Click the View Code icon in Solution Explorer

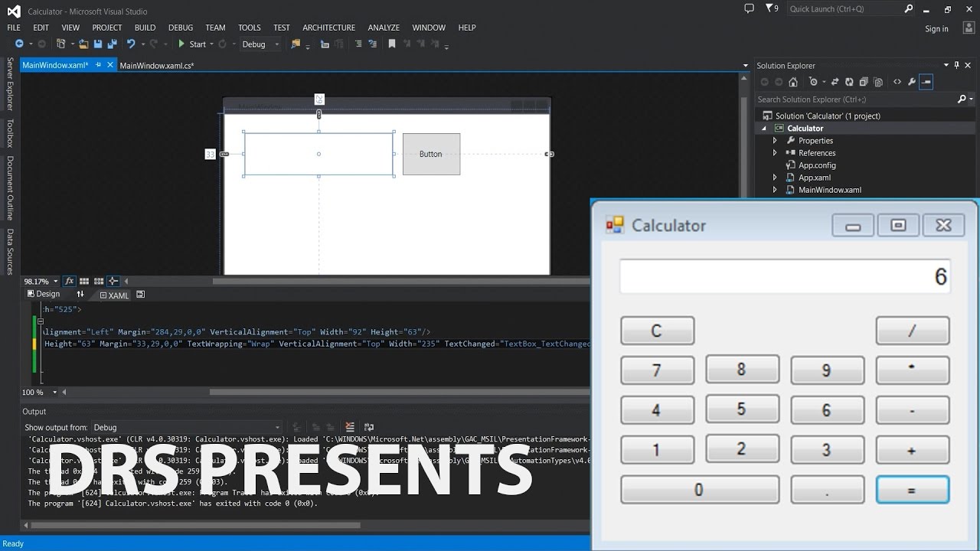tap(897, 82)
